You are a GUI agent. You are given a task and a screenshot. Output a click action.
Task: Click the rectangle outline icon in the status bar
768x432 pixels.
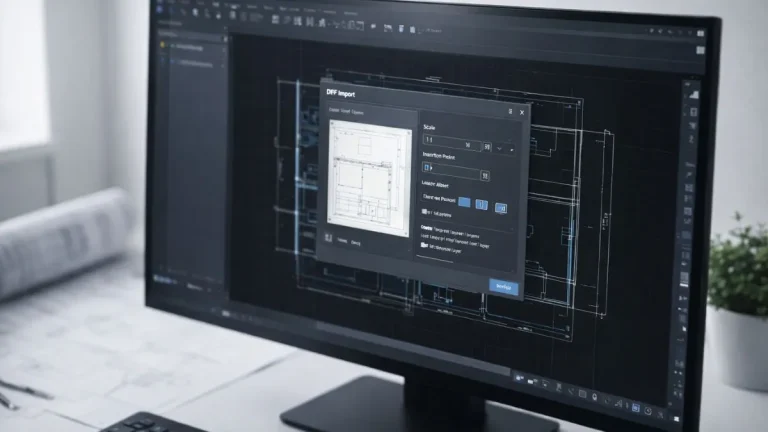(582, 394)
